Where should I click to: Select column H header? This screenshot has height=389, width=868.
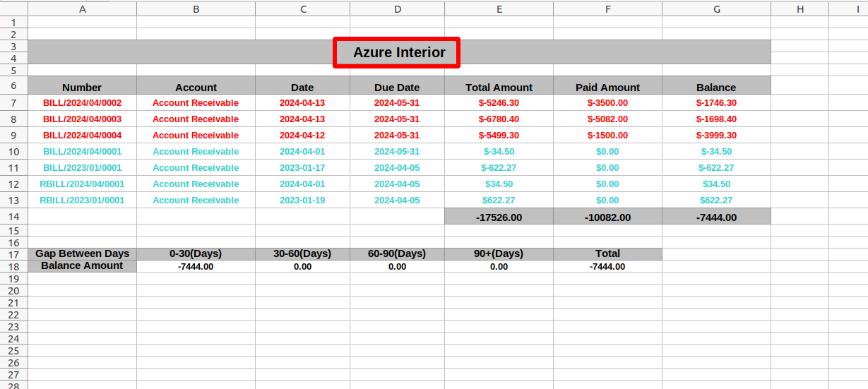pyautogui.click(x=799, y=9)
